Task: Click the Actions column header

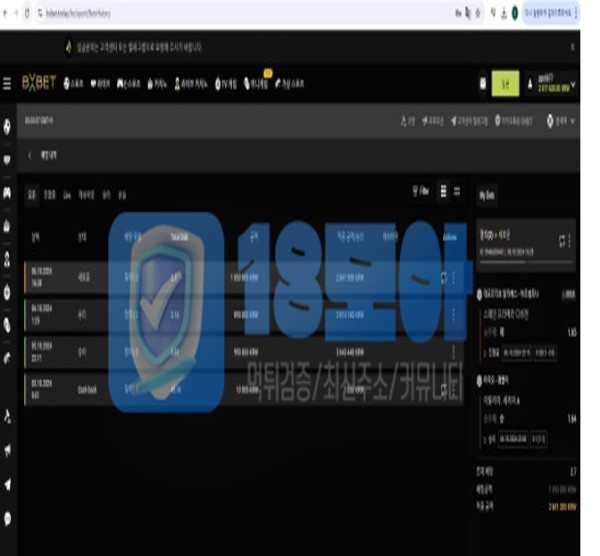Action: pos(450,238)
